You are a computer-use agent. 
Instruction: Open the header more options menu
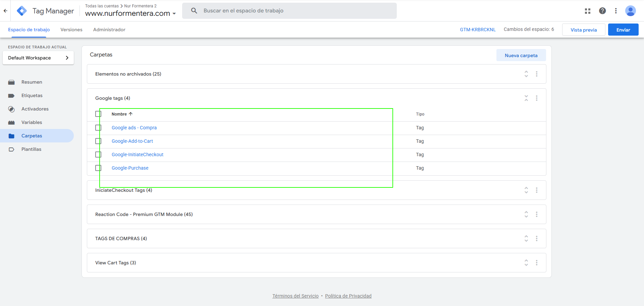pyautogui.click(x=616, y=11)
